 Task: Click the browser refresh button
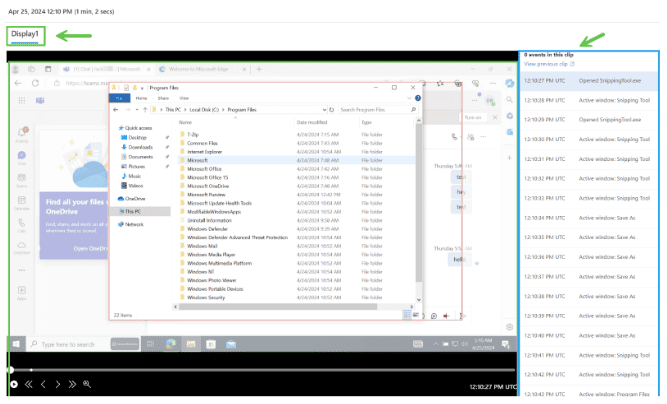click(35, 83)
